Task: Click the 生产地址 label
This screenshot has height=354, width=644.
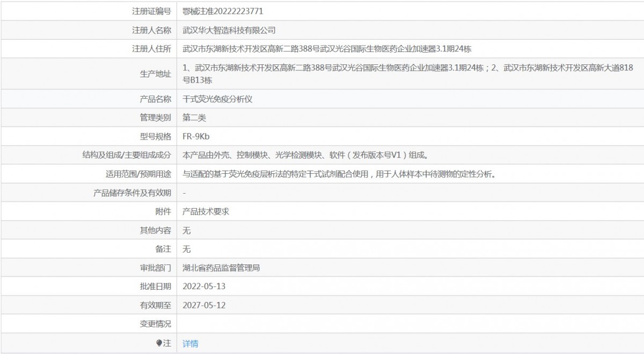Action: tap(156, 73)
